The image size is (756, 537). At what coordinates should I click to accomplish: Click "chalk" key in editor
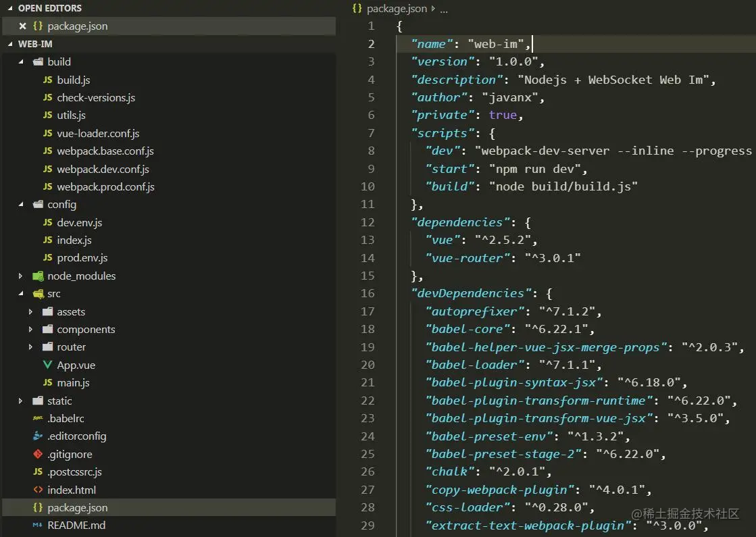450,472
